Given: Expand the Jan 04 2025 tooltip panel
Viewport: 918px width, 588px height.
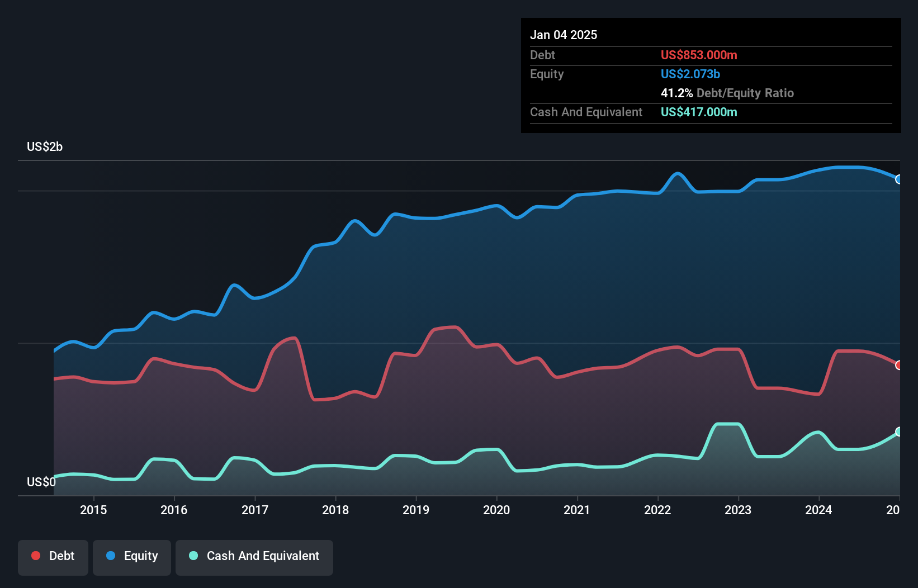Looking at the screenshot, I should point(564,35).
